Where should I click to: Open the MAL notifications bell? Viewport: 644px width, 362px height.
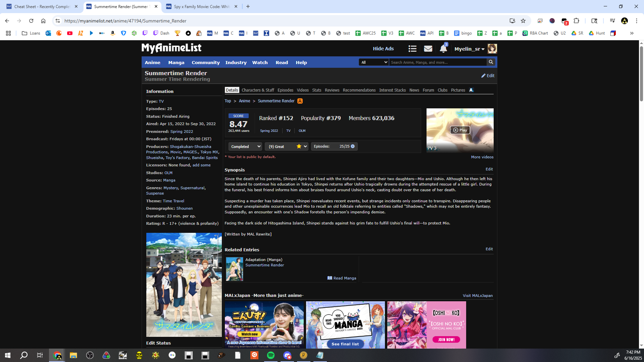point(443,49)
